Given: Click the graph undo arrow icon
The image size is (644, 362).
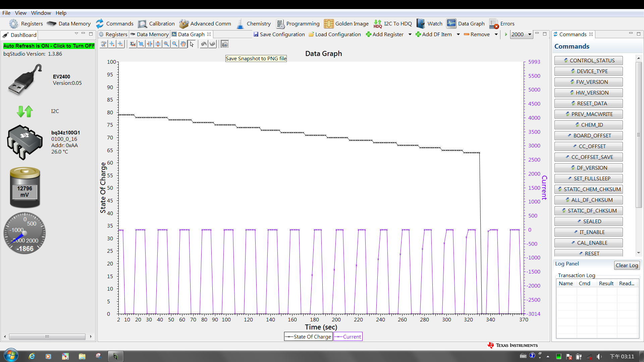Looking at the screenshot, I should point(204,44).
